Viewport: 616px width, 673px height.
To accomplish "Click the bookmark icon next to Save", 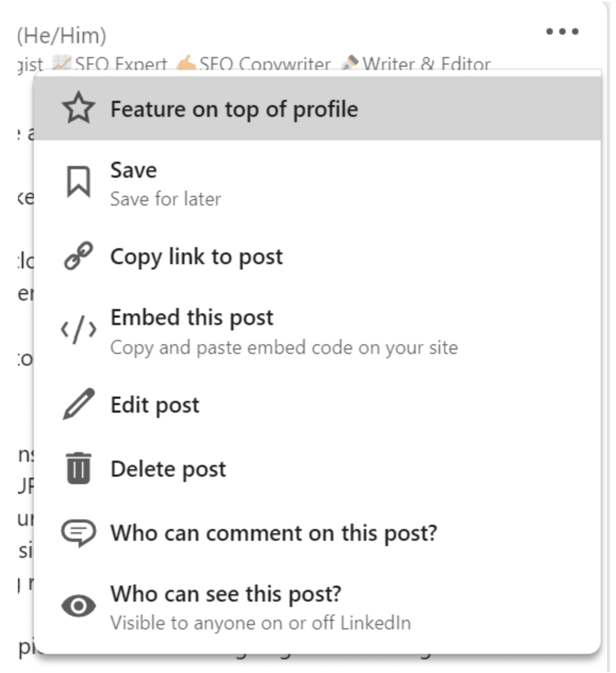I will click(78, 183).
